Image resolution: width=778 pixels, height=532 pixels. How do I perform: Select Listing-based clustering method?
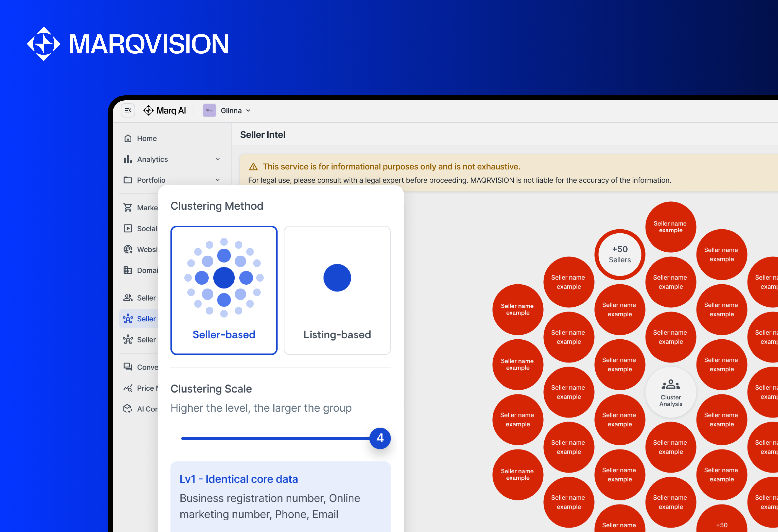coord(337,290)
